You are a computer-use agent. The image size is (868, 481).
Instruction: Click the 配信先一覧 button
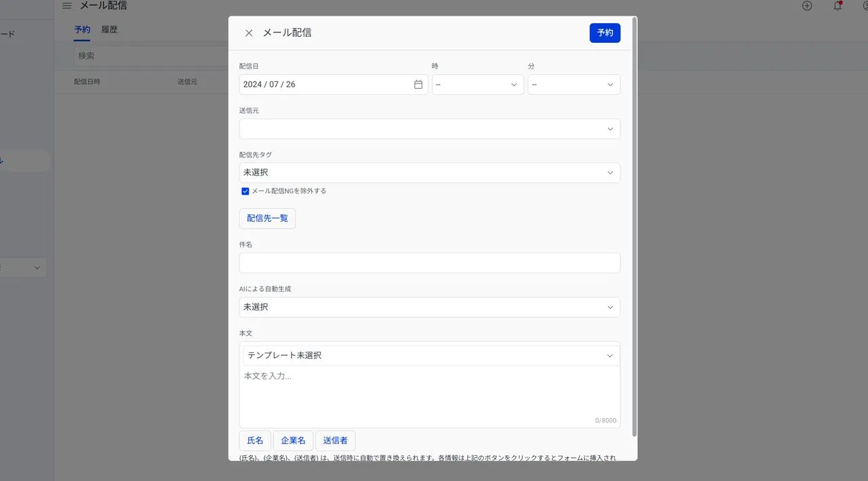click(x=267, y=218)
